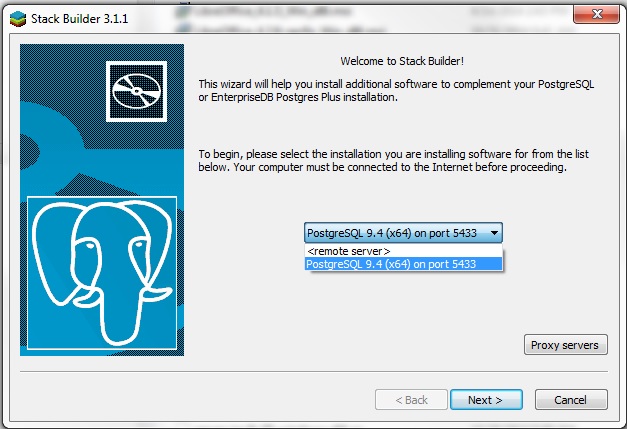Click the 'Welcome to Stack Builder!' heading
This screenshot has width=627, height=429.
(402, 61)
